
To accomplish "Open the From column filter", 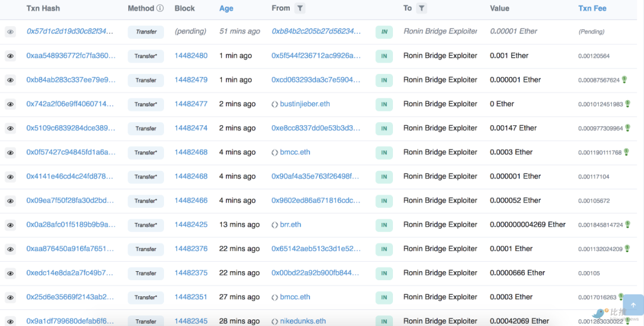I will click(300, 8).
